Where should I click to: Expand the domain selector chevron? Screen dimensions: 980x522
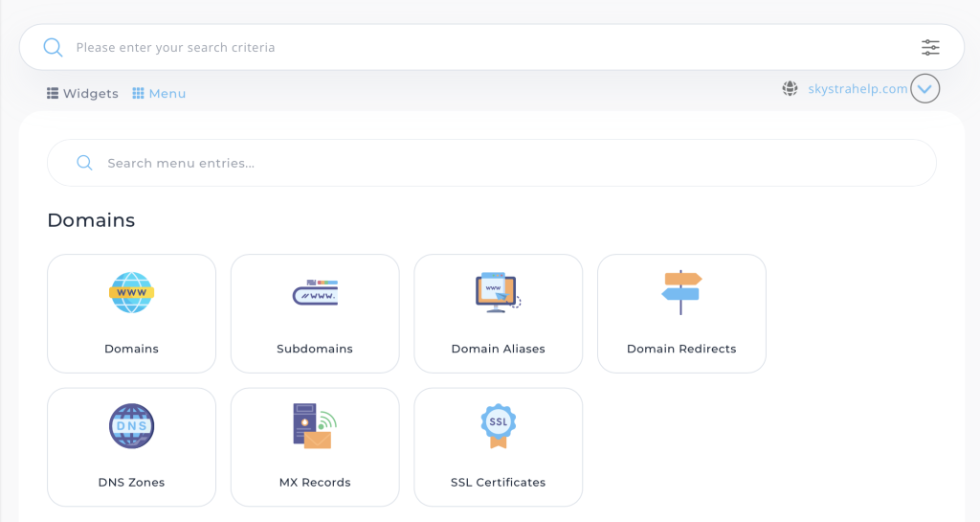925,89
